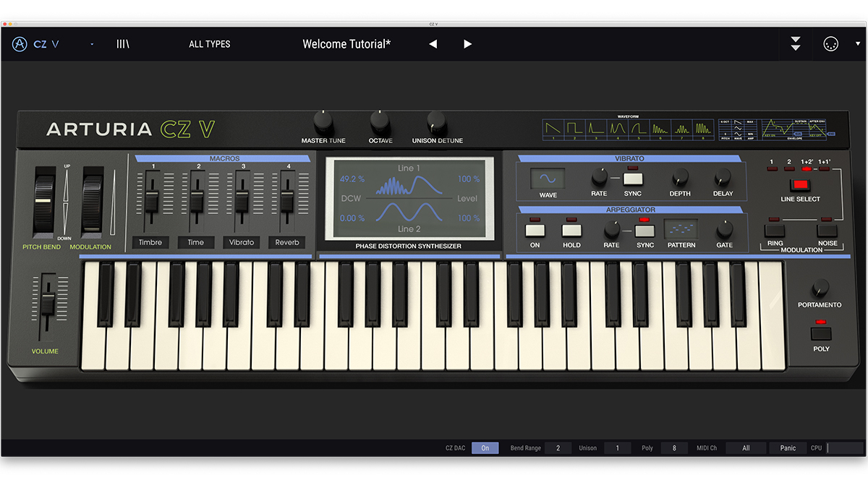Open the preset browser library icon
This screenshot has height=488, width=868.
123,44
